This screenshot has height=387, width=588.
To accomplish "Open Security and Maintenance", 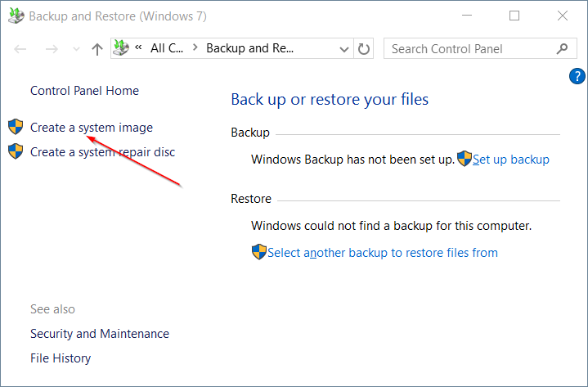I will click(x=100, y=334).
